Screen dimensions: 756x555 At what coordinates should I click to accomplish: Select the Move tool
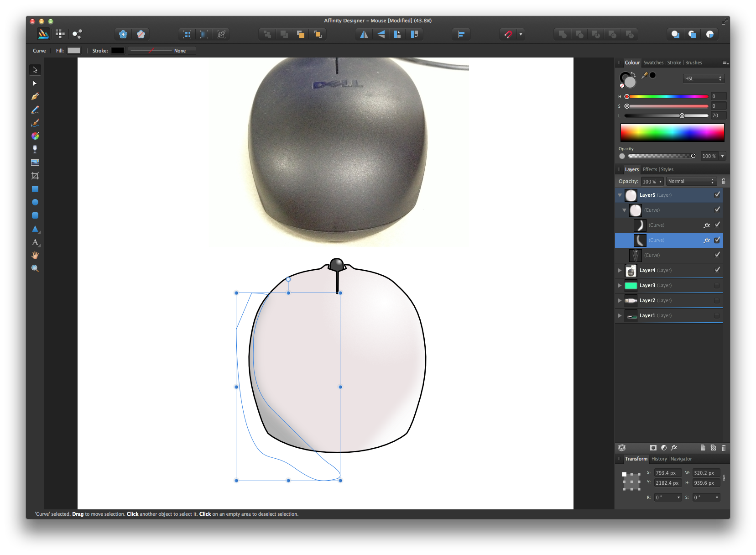click(35, 70)
